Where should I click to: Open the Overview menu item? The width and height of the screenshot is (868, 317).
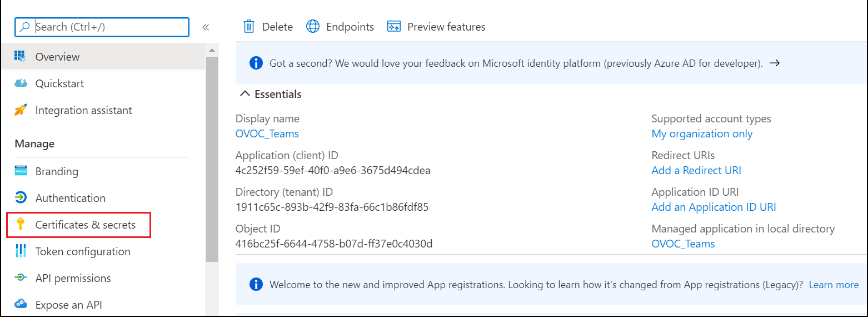(57, 57)
